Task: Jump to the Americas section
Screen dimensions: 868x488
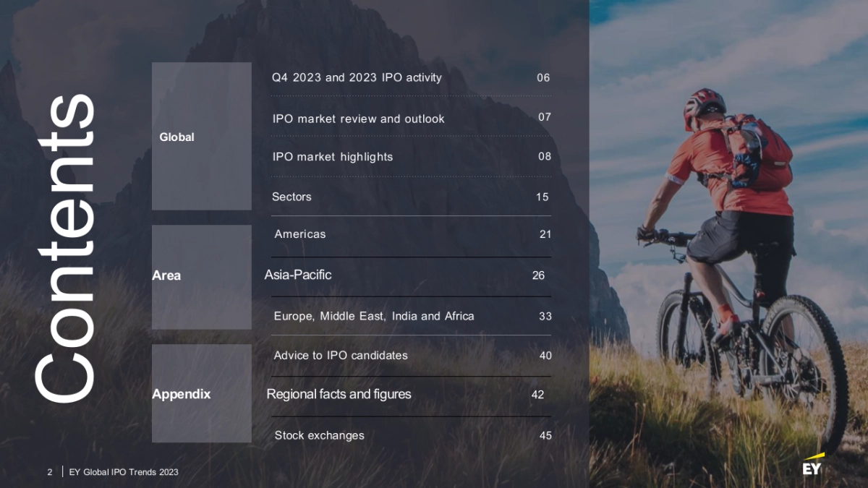Action: click(x=300, y=234)
